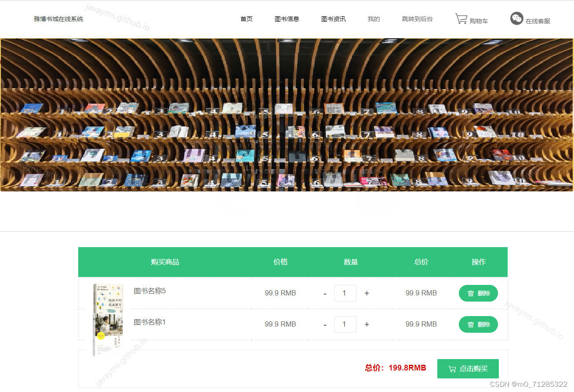Screen dimensions: 574x392
Task: Click minus icon beside 图书名称1 quantity
Action: coord(325,324)
